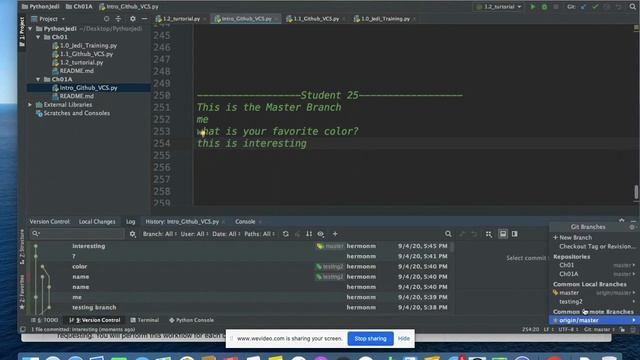The width and height of the screenshot is (640, 360).
Task: Click the Log settings gear beside the search box
Action: pos(133,234)
